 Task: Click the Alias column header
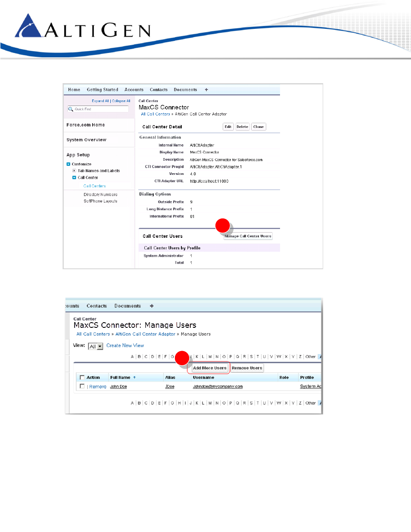click(170, 377)
